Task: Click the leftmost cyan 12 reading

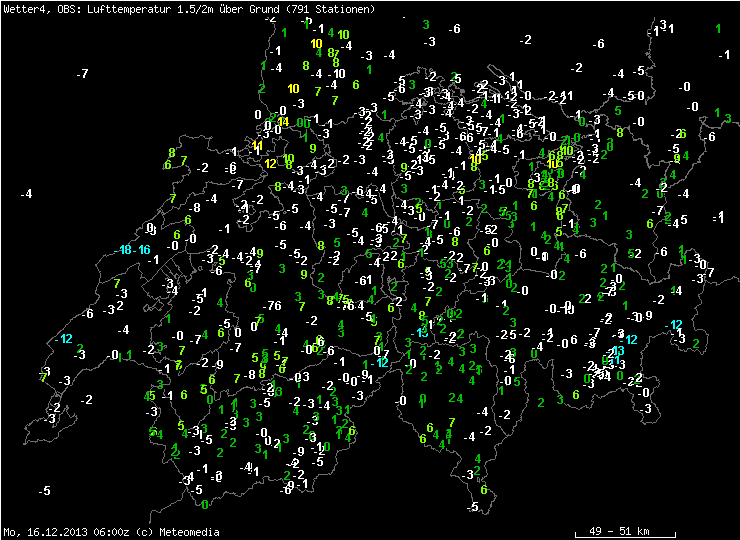Action: click(66, 339)
